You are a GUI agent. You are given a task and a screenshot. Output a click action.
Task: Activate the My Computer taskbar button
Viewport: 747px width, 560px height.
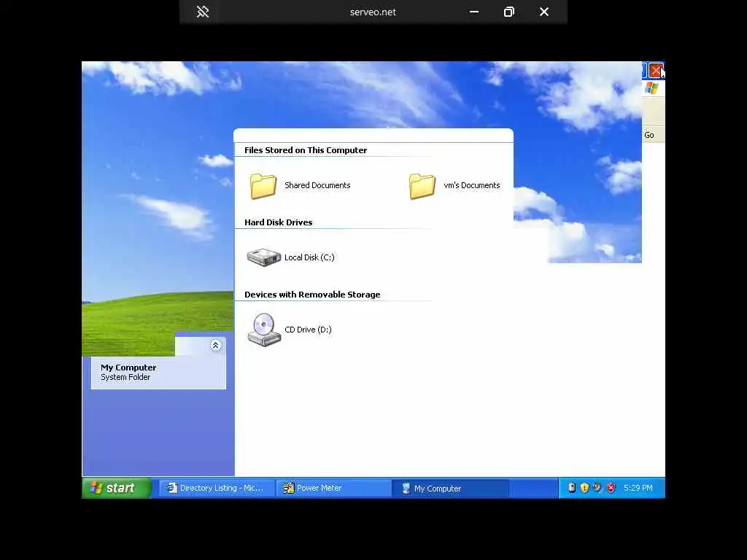tap(450, 488)
